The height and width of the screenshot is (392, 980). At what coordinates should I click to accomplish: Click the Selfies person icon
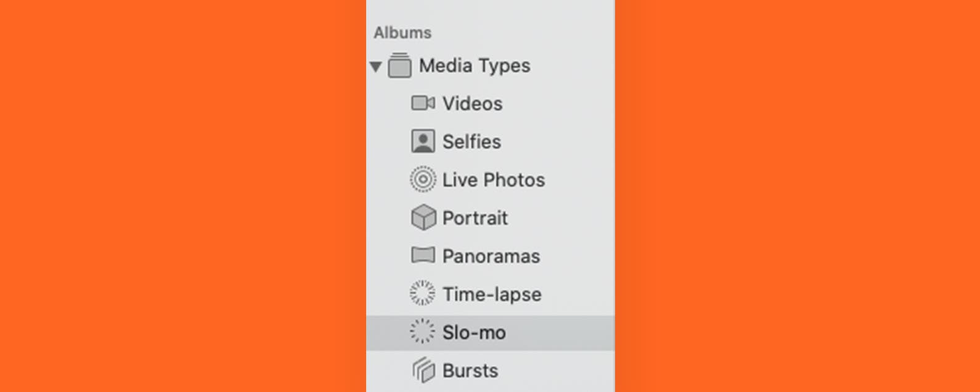[423, 141]
